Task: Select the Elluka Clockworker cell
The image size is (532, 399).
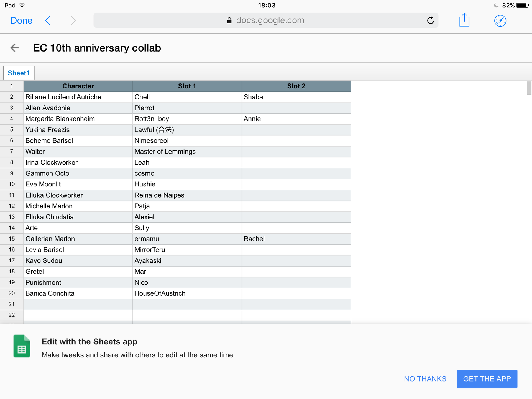Action: [x=78, y=195]
